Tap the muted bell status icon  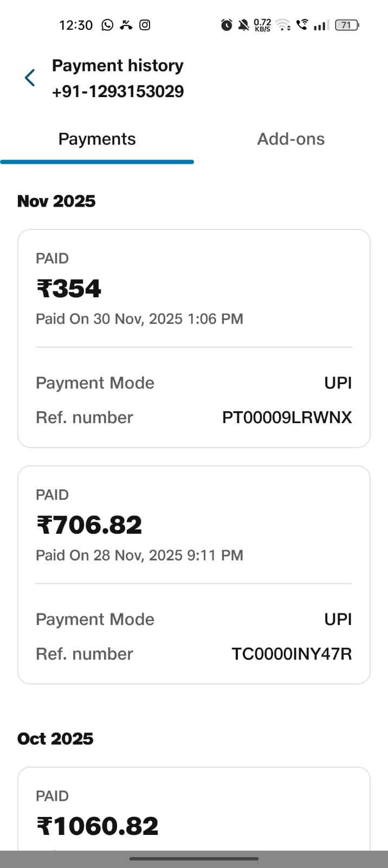pos(244,25)
